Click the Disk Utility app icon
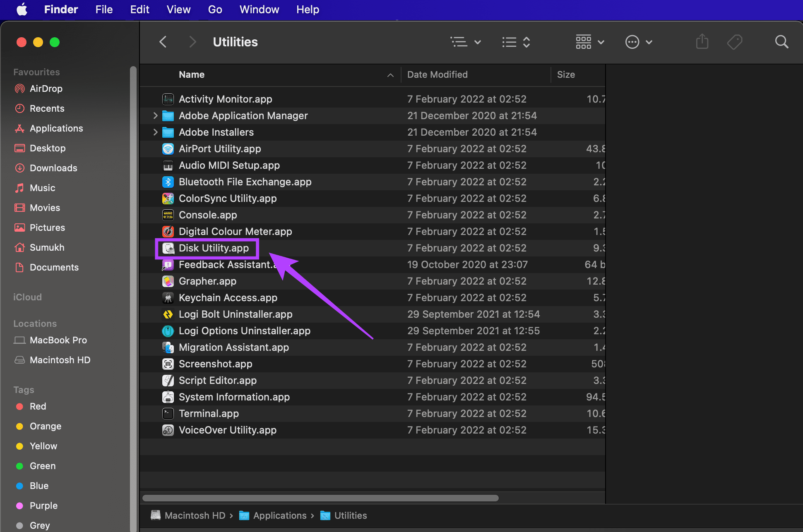Screen dimensions: 803x532 168,248
